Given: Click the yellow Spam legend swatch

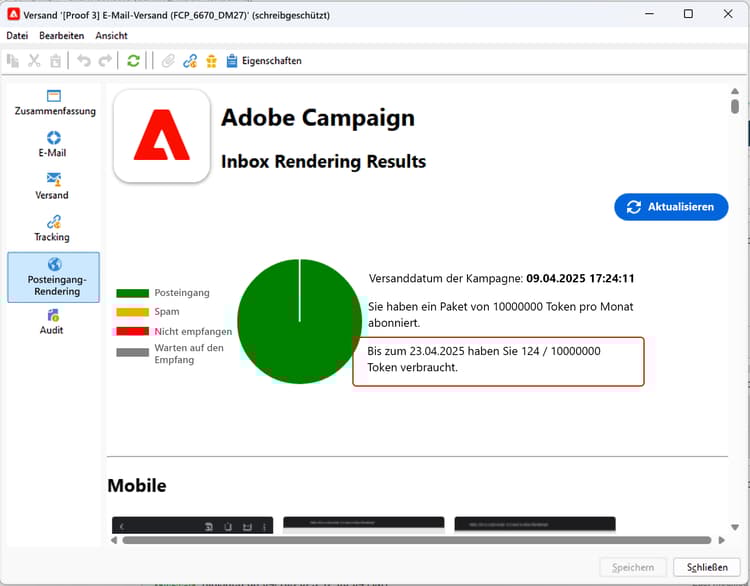Looking at the screenshot, I should (x=132, y=312).
